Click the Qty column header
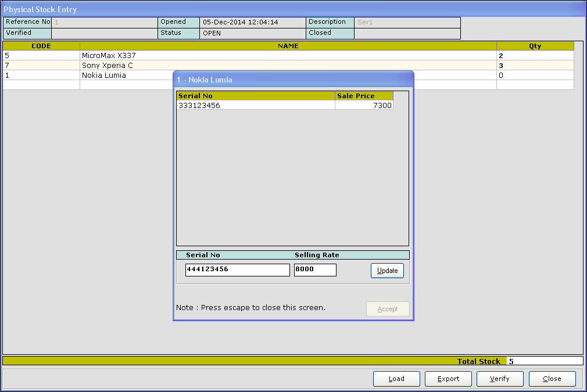Screen dimensions: 587x392 535,46
